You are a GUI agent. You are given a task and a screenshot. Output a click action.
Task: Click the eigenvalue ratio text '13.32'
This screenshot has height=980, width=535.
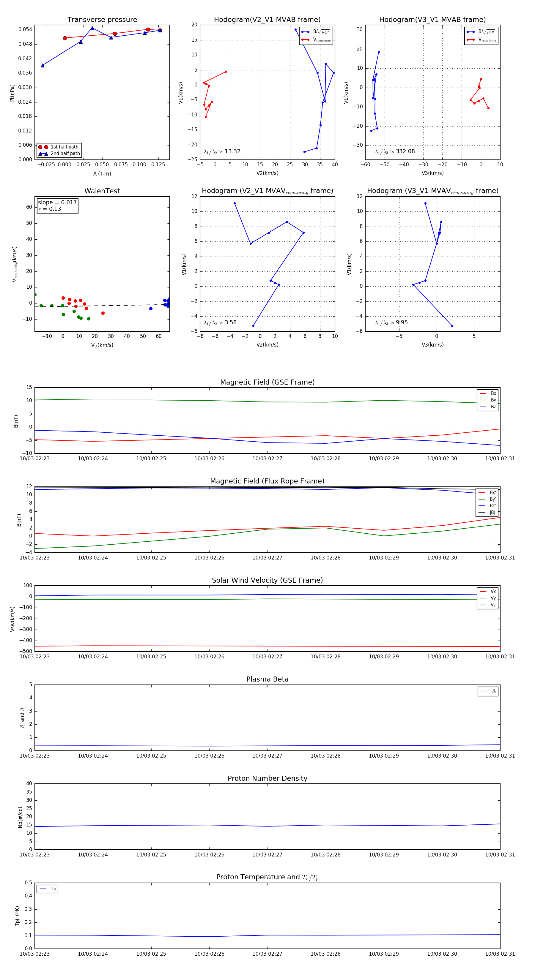pos(232,151)
